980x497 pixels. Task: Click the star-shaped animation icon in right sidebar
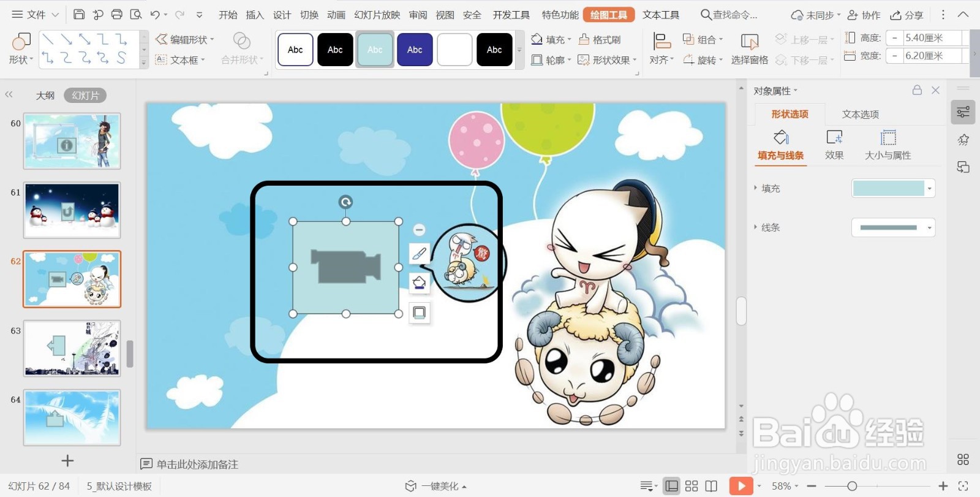[963, 140]
